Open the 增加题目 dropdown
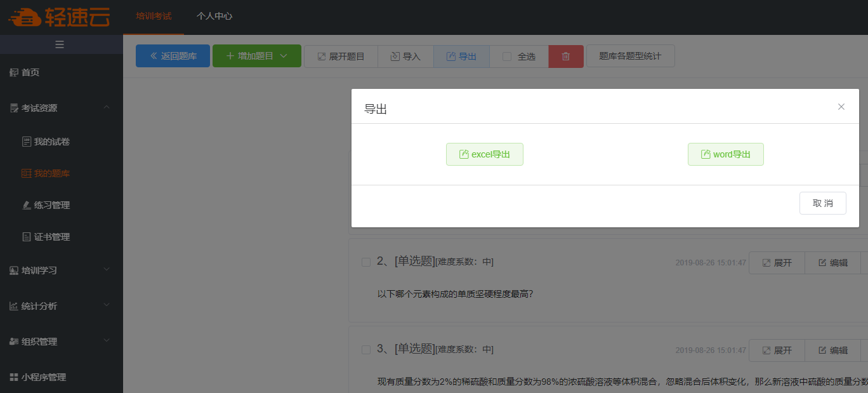 click(x=256, y=57)
